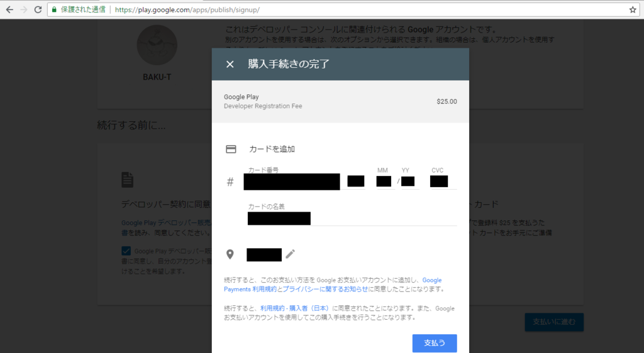Click the 支払いに進む button behind dialog
The image size is (644, 353).
[x=554, y=322]
